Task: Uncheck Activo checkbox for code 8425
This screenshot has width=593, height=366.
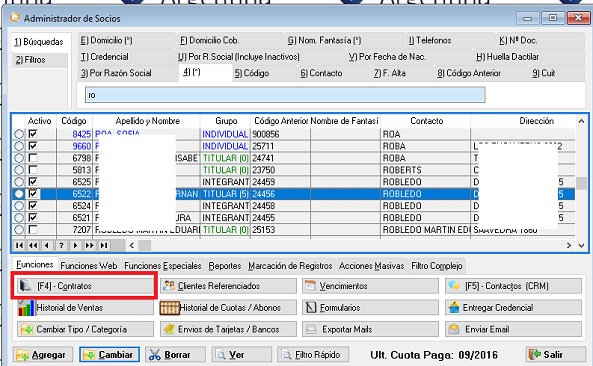Action: [x=33, y=134]
